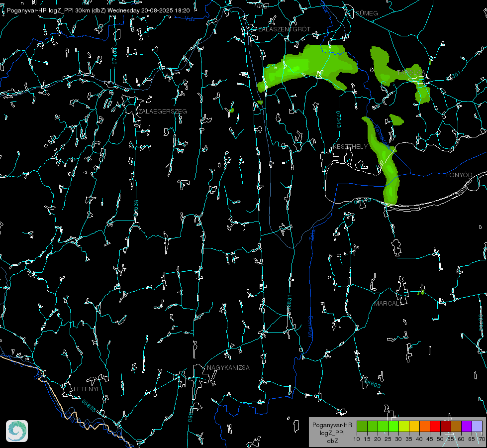Image resolution: width=487 pixels, height=448 pixels.
Task: Click the brown 55-60 dBZ swatch
Action: pyautogui.click(x=456, y=426)
